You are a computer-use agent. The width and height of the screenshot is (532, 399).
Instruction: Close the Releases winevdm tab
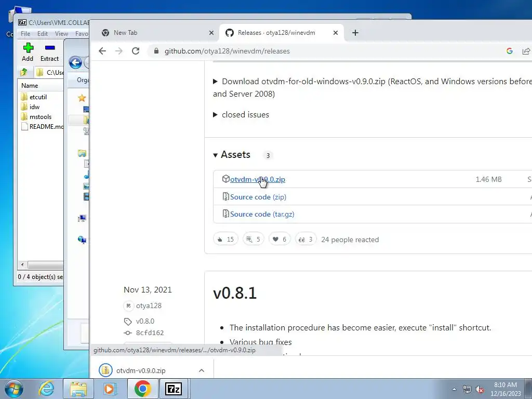coord(336,33)
